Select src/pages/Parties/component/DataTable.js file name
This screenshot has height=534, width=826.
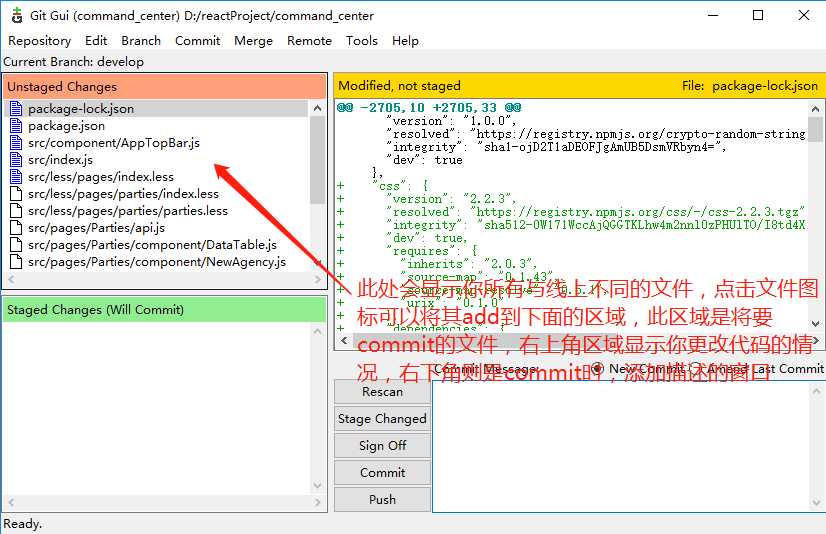pyautogui.click(x=152, y=244)
